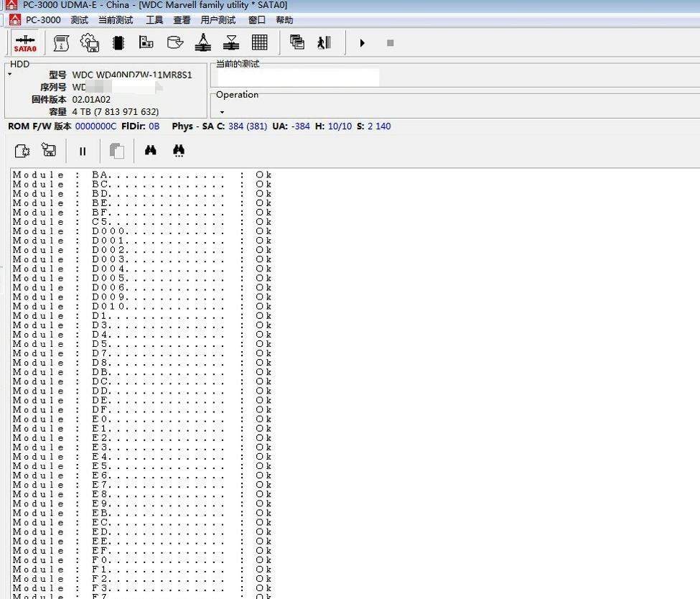Click the funnel-on-platters defect icon
Screen dimensions: 700x599
tap(231, 42)
